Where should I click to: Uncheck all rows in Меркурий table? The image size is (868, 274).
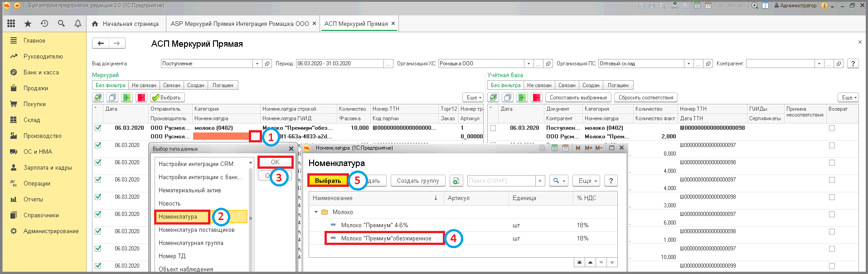(x=112, y=98)
